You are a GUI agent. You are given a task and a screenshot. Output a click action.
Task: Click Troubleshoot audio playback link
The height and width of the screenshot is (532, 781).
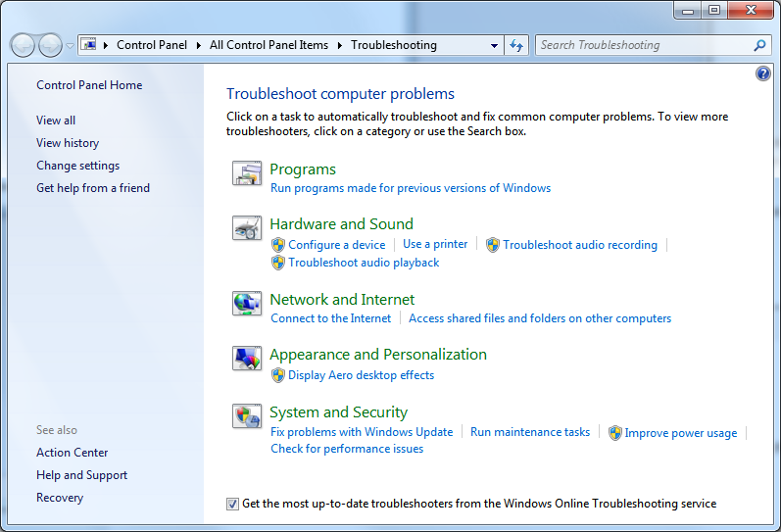pyautogui.click(x=364, y=263)
